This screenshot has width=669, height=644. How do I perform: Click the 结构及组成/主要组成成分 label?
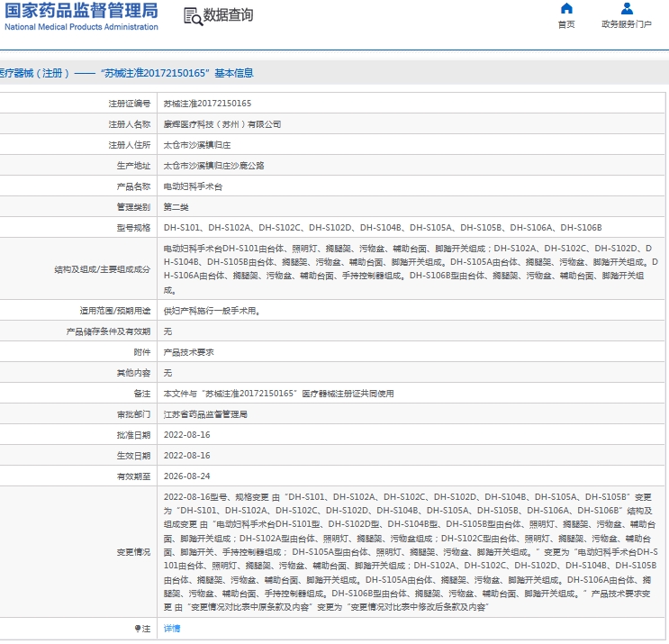click(103, 269)
